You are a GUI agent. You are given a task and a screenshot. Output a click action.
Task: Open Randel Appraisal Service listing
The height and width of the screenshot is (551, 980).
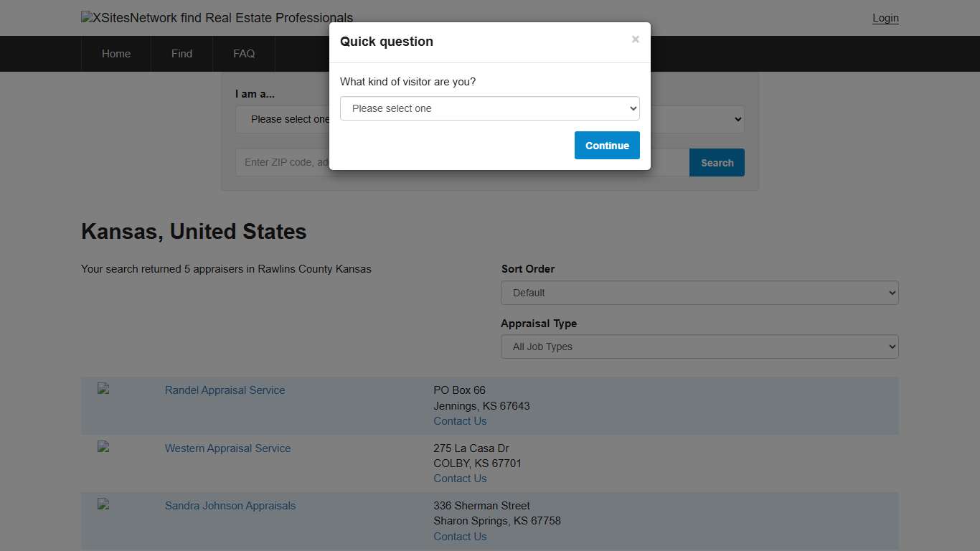[225, 390]
